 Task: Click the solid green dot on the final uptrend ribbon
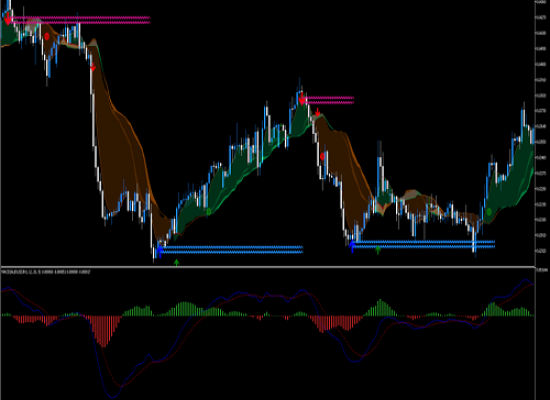click(x=489, y=212)
